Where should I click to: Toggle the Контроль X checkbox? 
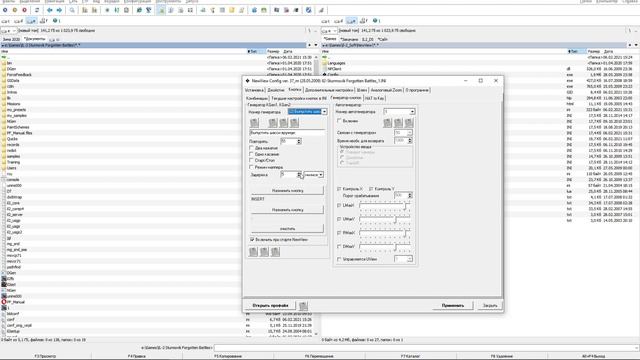coord(339,189)
